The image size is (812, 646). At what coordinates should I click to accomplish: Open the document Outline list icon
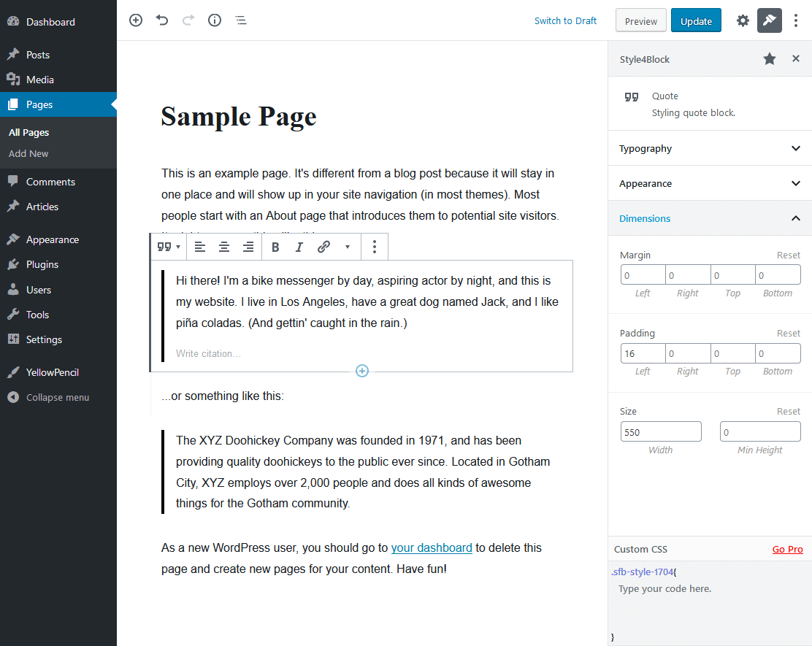241,20
